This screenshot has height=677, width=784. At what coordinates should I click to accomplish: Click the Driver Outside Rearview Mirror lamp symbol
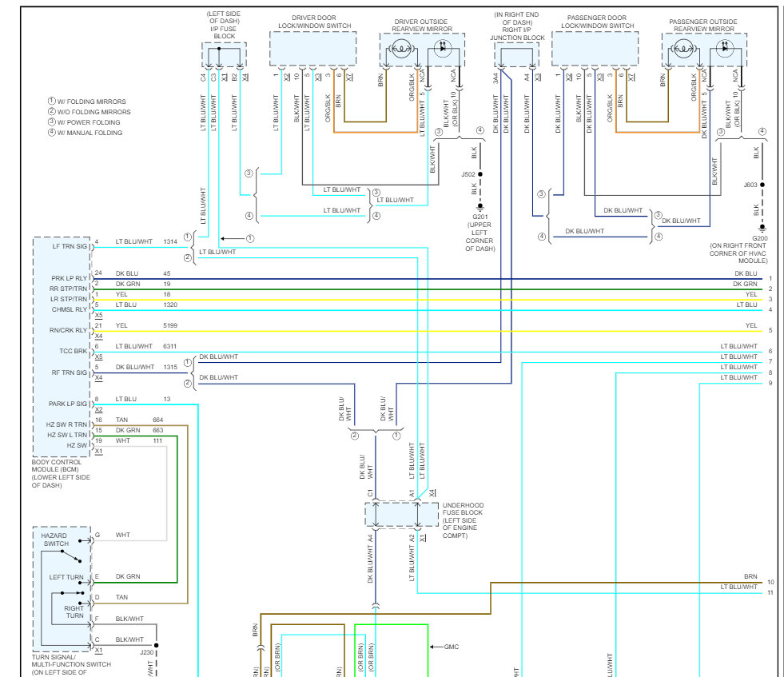[401, 49]
